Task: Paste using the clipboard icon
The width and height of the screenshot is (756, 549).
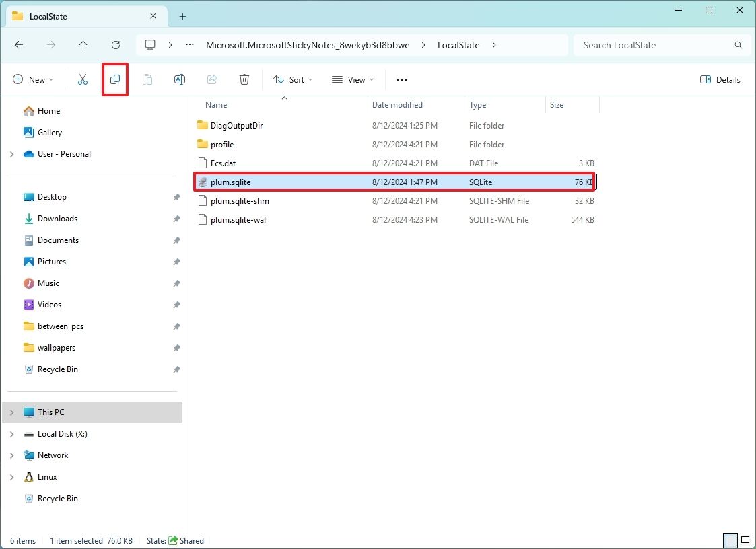Action: pyautogui.click(x=147, y=79)
